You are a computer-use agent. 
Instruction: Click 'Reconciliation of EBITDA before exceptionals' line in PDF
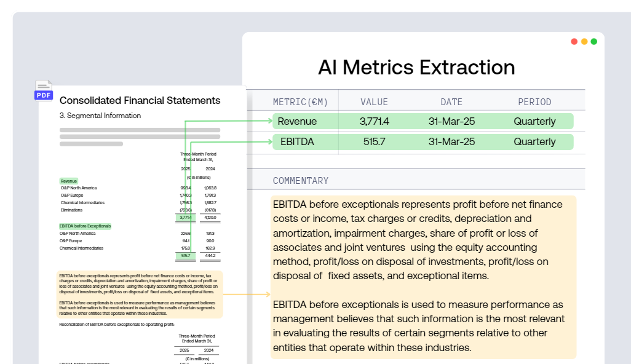(x=117, y=325)
